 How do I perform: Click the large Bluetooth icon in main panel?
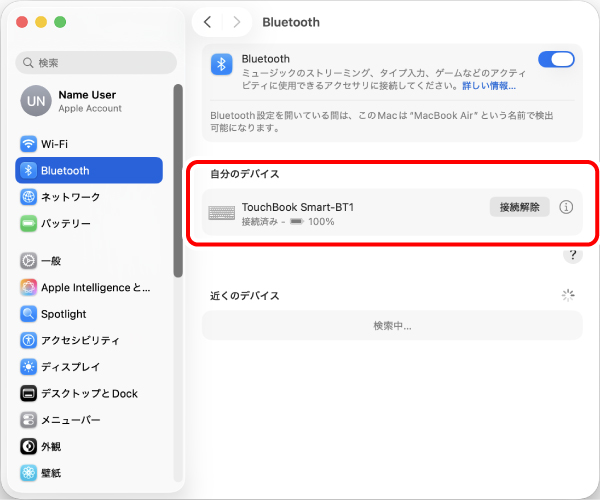point(222,64)
